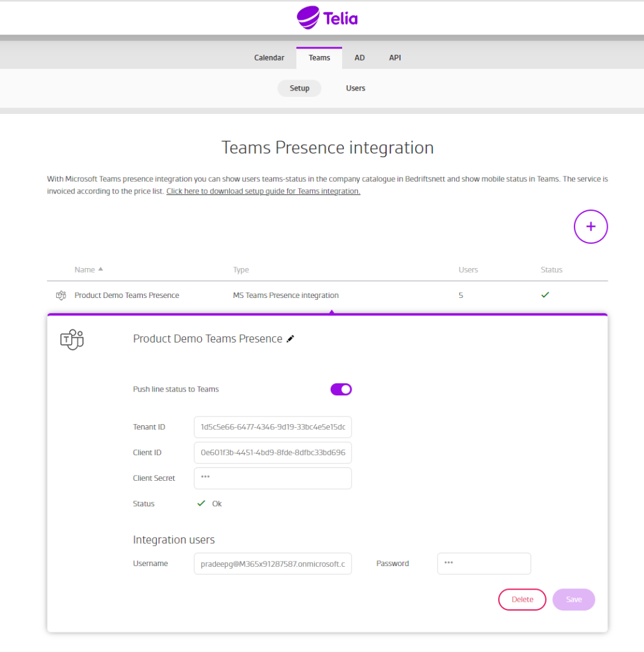This screenshot has height=652, width=644.
Task: Click the pencil icon to rename integration
Action: click(290, 338)
